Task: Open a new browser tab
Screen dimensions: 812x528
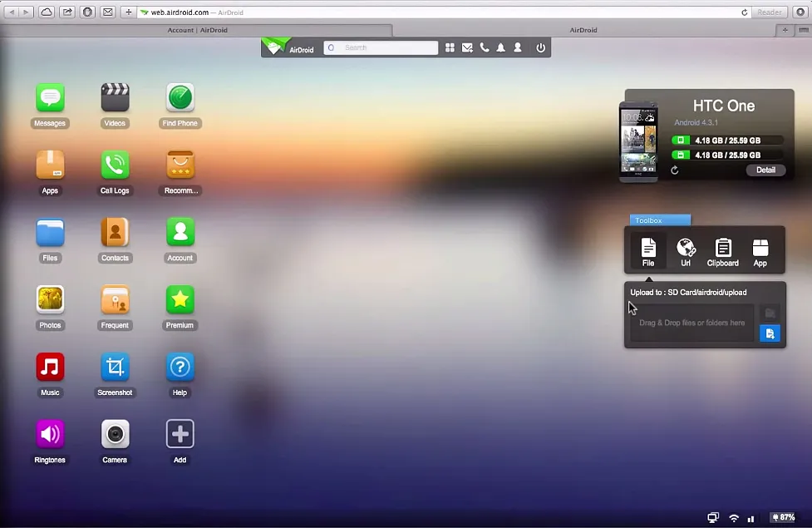Action: 785,30
